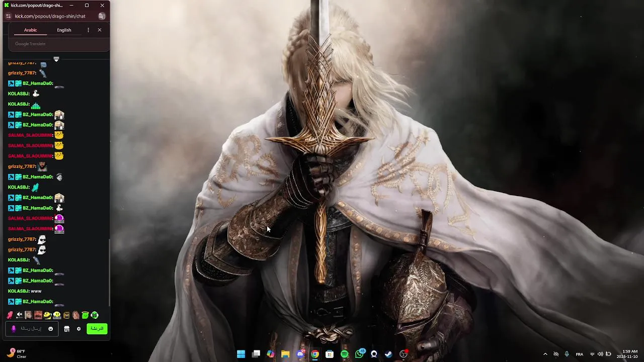Select the green angel halo emote
Screen dimensions: 644x362
(86, 315)
